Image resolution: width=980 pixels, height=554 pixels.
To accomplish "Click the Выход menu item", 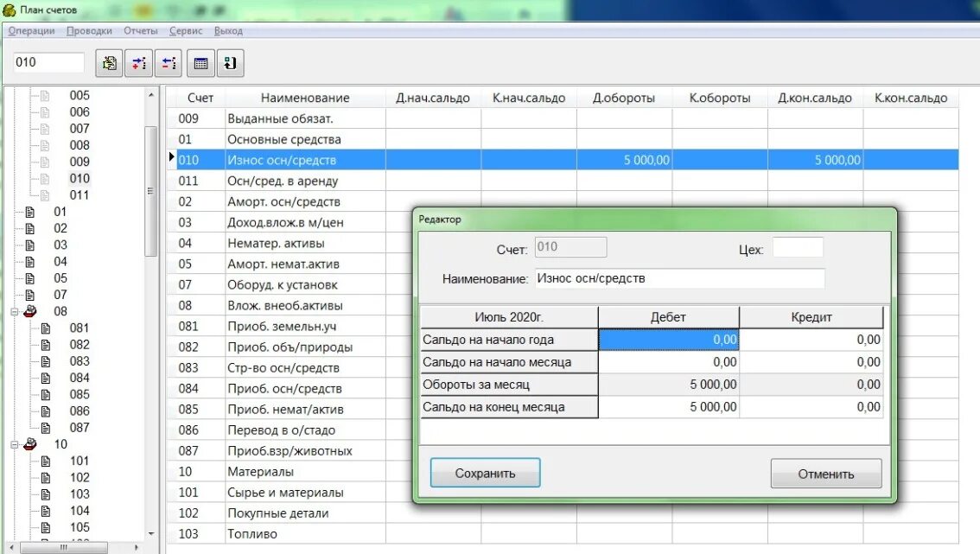I will click(x=228, y=30).
